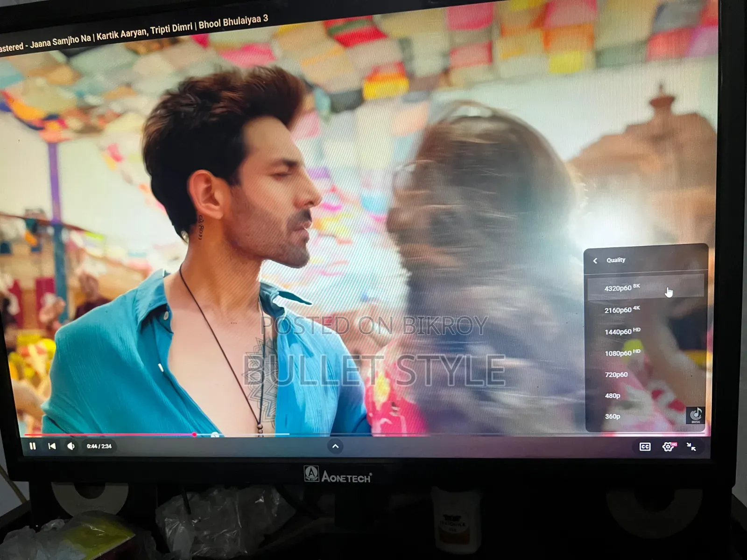Seek using the red progress bar

point(110,434)
